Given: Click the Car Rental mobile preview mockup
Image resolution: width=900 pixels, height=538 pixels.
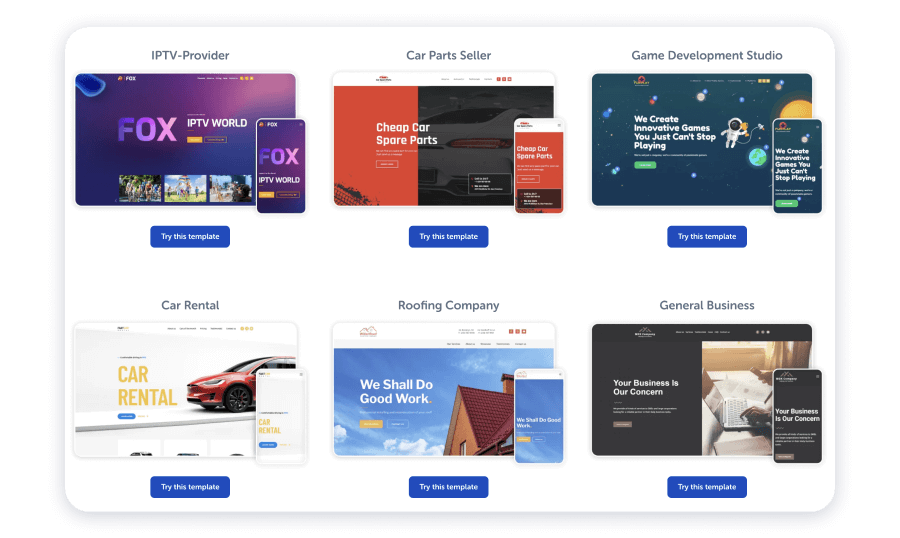Looking at the screenshot, I should 281,416.
